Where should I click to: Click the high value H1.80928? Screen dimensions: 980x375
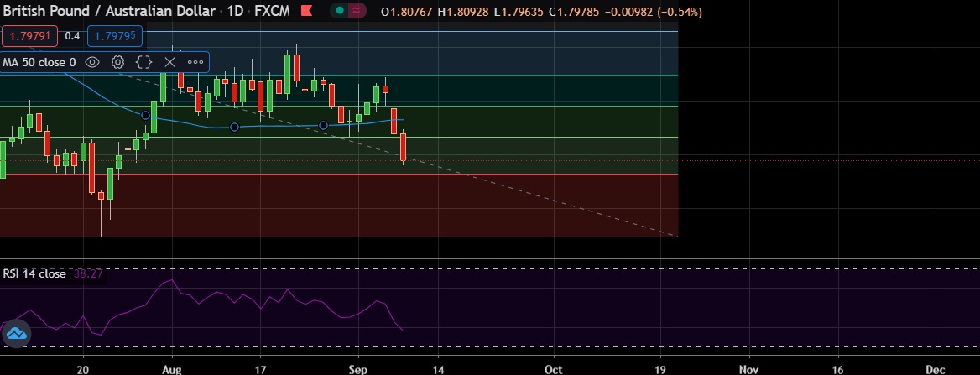click(x=462, y=12)
